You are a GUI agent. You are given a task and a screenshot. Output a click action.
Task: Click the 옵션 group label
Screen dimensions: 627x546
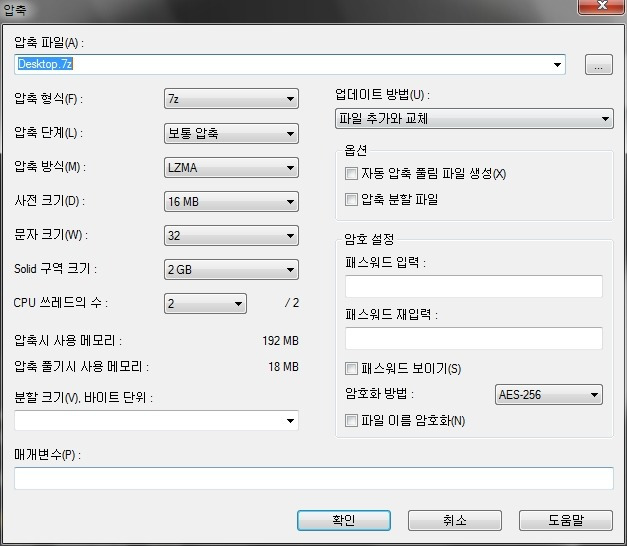tap(355, 150)
